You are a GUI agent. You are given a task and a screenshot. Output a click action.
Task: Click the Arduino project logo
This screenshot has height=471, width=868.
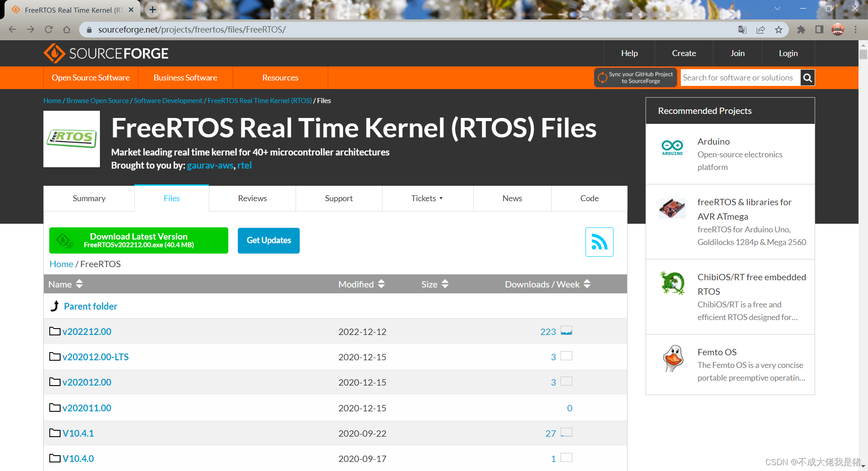672,147
